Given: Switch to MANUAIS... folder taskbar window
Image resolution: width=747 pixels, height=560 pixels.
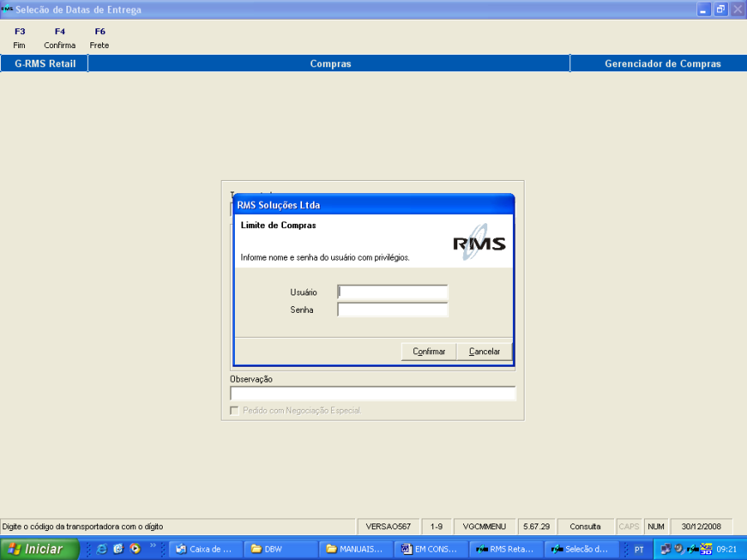Looking at the screenshot, I should [x=355, y=549].
